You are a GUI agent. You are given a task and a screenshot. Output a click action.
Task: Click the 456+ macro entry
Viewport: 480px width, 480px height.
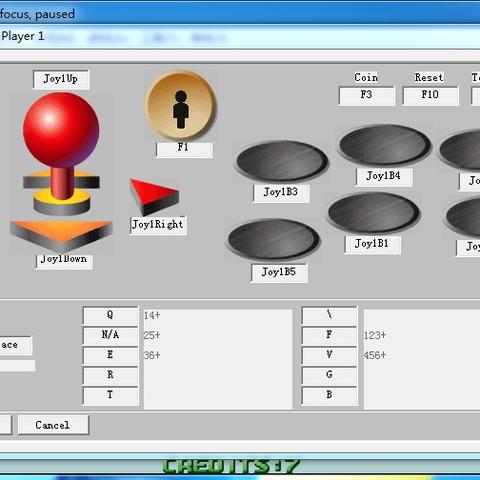[x=375, y=355]
